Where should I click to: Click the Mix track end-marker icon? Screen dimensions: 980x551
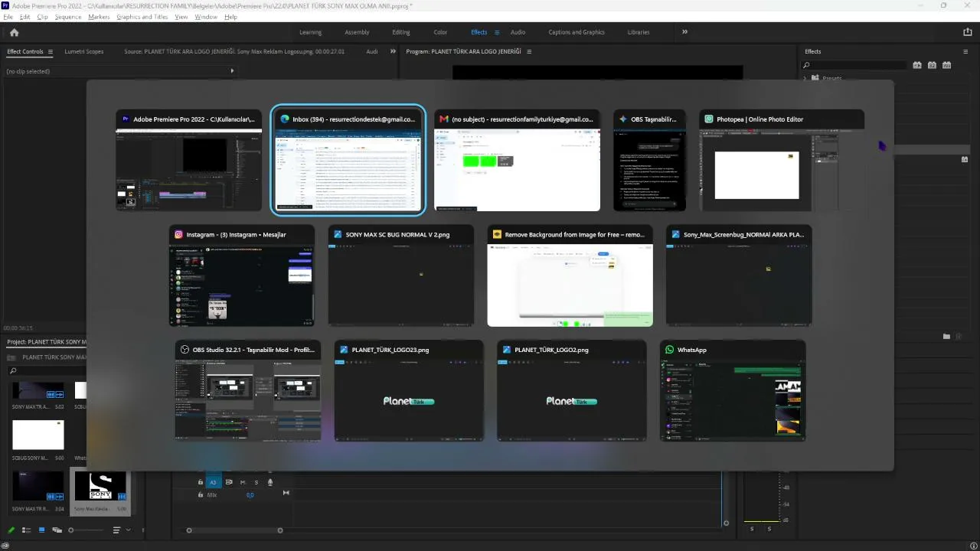point(286,493)
